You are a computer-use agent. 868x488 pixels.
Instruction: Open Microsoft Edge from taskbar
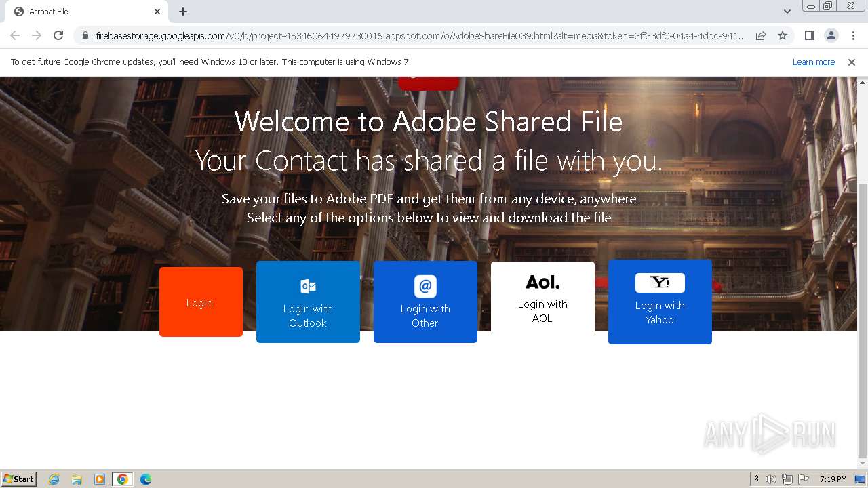click(x=146, y=479)
